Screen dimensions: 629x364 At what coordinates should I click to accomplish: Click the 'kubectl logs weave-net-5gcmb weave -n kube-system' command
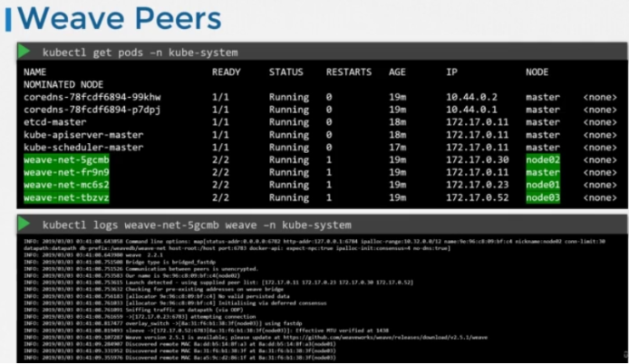point(197,225)
